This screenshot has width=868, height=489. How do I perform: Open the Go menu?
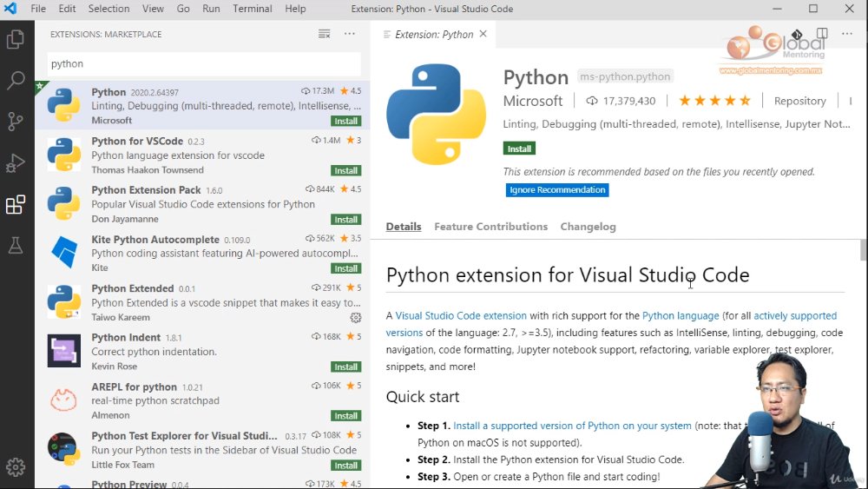[x=183, y=9]
